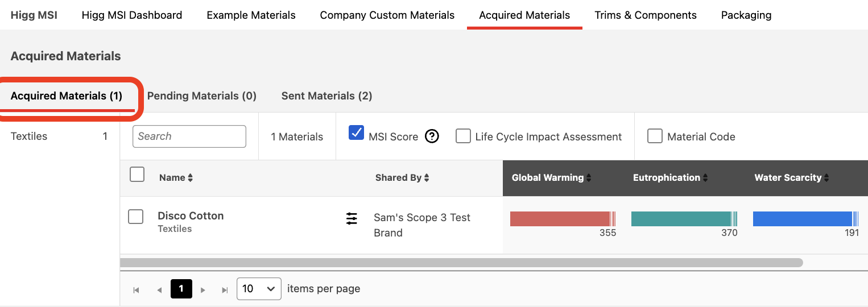Jump to the last page arrow
This screenshot has width=868, height=307.
[225, 290]
